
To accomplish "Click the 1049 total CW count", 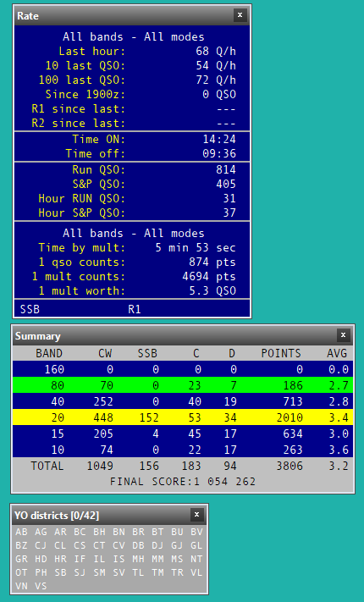I will tap(100, 466).
